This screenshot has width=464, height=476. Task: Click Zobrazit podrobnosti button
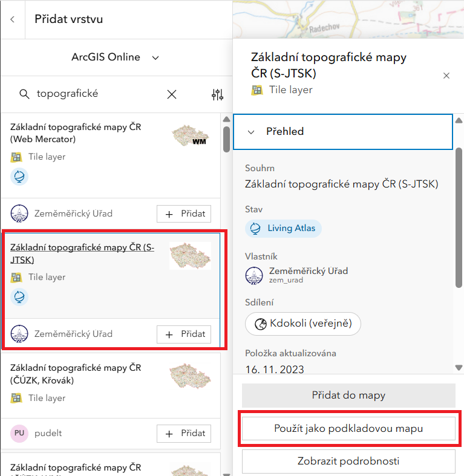[x=348, y=461]
